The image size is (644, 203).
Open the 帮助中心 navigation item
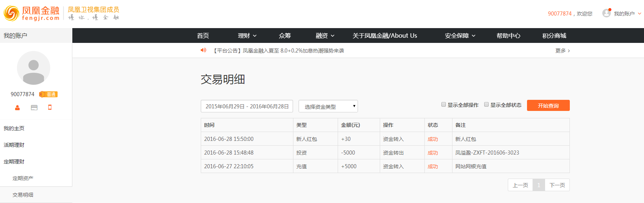(x=509, y=35)
